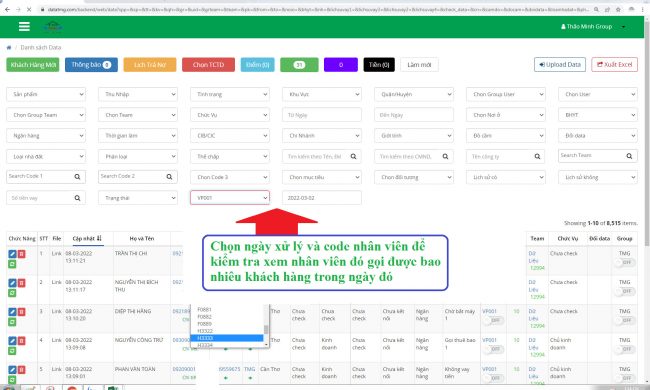Click green refresh icon for row 3

12,322
